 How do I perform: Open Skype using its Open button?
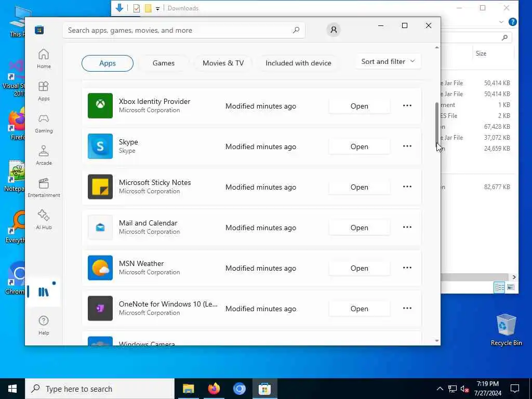tap(360, 147)
